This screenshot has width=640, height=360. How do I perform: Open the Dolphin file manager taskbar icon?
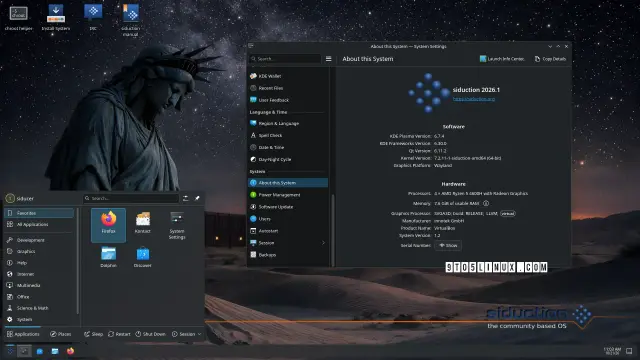(55, 351)
